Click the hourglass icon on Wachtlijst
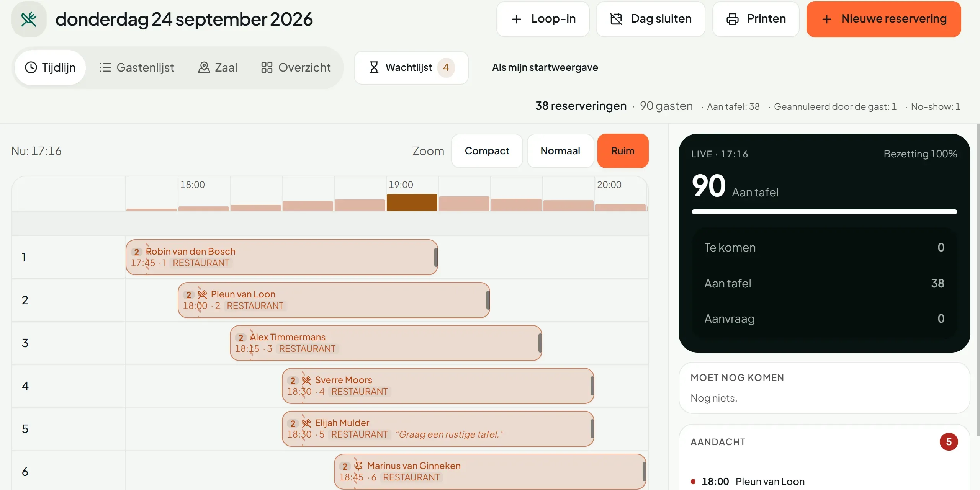 (374, 68)
